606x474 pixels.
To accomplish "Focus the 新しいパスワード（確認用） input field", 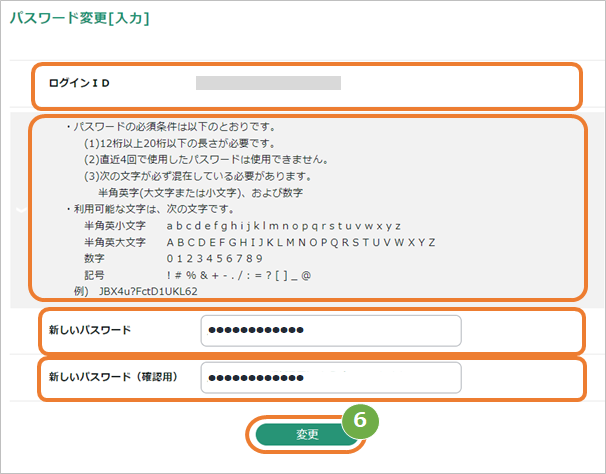I will tap(330, 378).
